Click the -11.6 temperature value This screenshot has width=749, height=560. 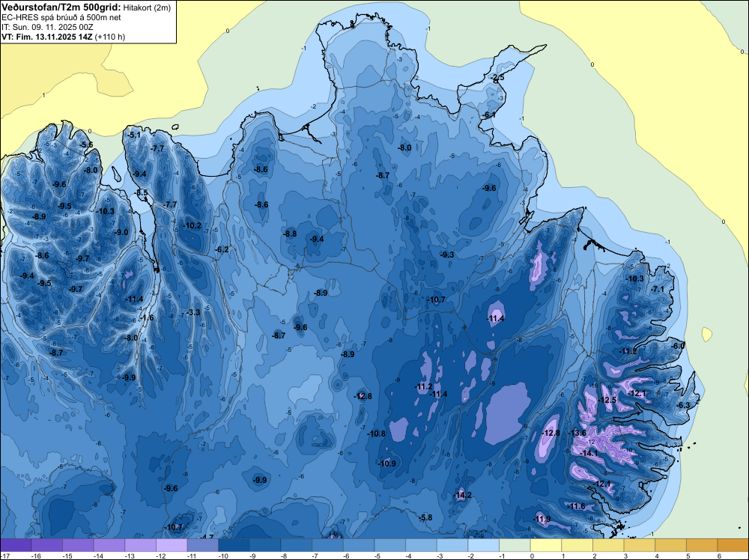tap(576, 506)
